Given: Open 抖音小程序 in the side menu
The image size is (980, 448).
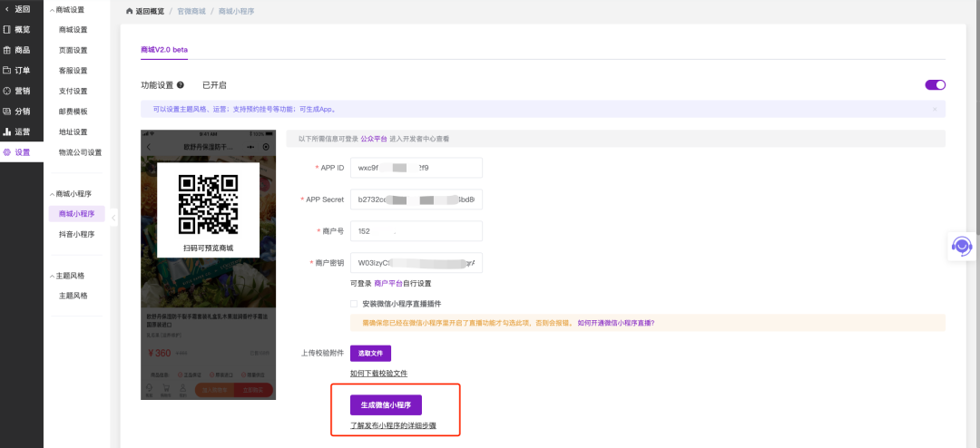Looking at the screenshot, I should click(x=76, y=234).
